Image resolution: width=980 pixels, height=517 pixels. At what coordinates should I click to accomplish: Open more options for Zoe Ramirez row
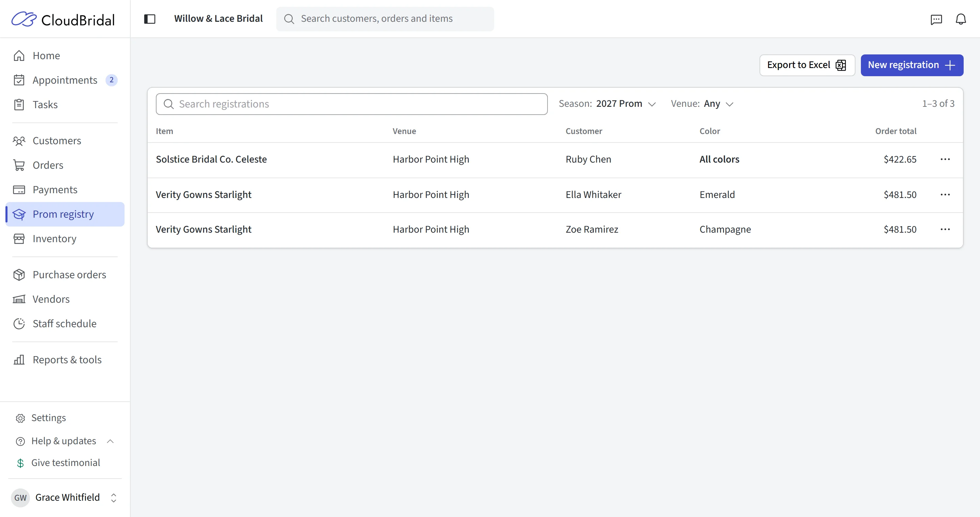(945, 229)
